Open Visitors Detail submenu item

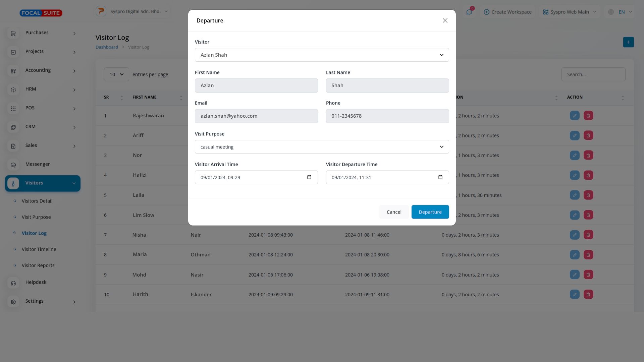click(37, 201)
